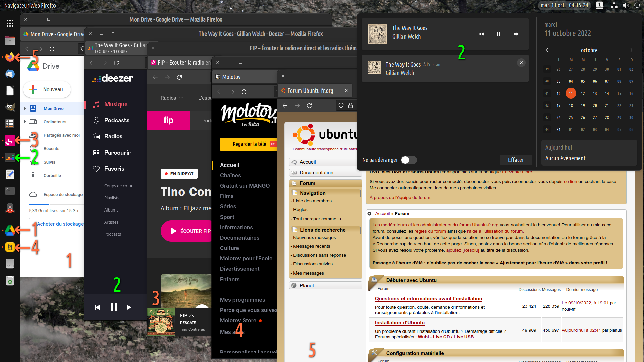Open Podcasts in Deezer main menu
This screenshot has height=362, width=644.
click(117, 120)
